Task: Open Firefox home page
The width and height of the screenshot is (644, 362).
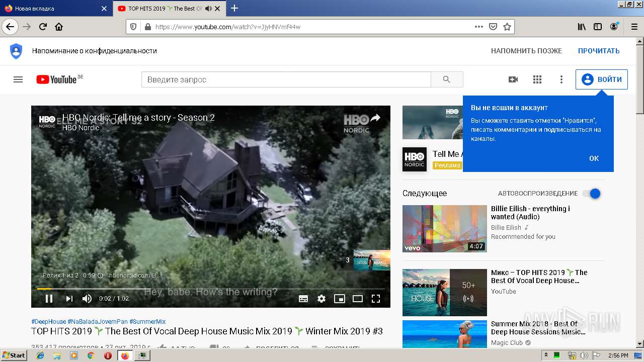Action: pyautogui.click(x=59, y=27)
